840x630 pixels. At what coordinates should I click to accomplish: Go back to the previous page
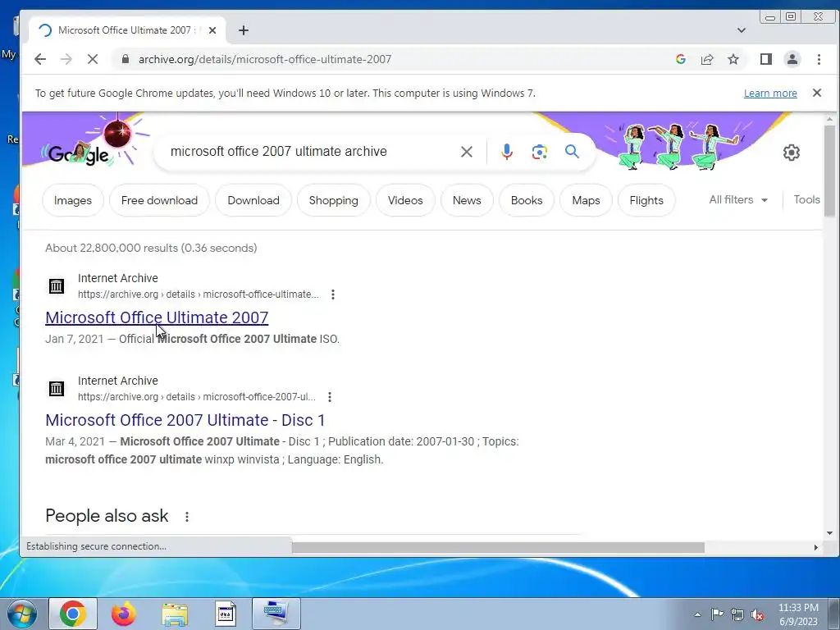[x=40, y=59]
